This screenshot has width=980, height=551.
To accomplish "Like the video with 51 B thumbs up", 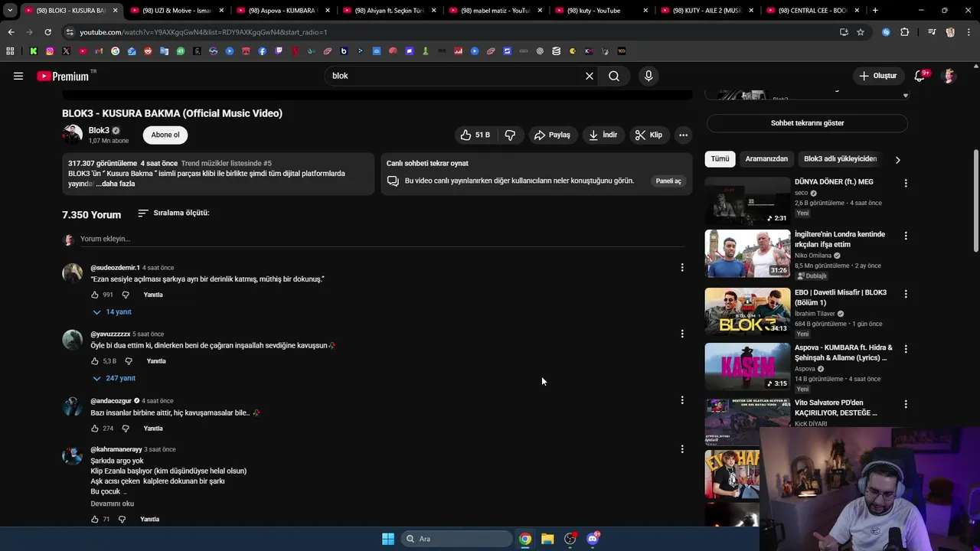I will point(475,135).
